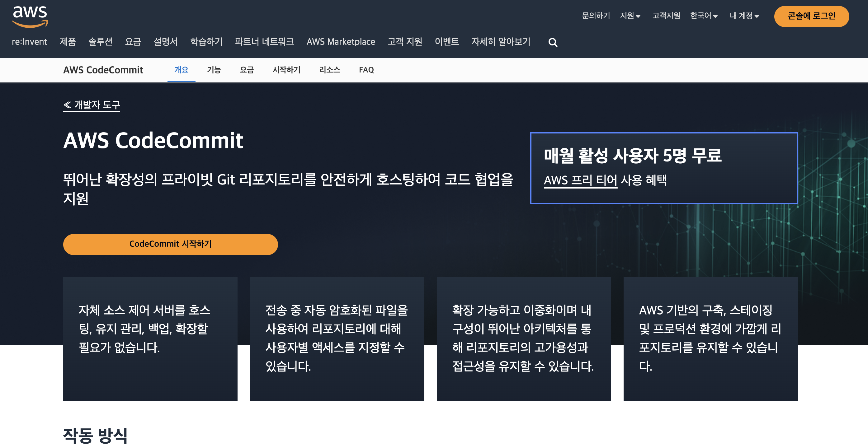The height and width of the screenshot is (448, 868).
Task: Open the 솔루션 menu
Action: click(x=101, y=42)
